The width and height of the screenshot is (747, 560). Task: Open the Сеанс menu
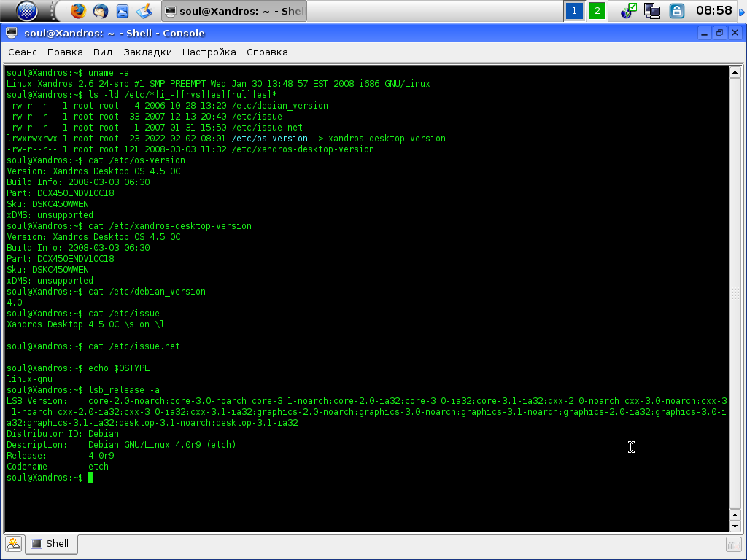pyautogui.click(x=23, y=52)
